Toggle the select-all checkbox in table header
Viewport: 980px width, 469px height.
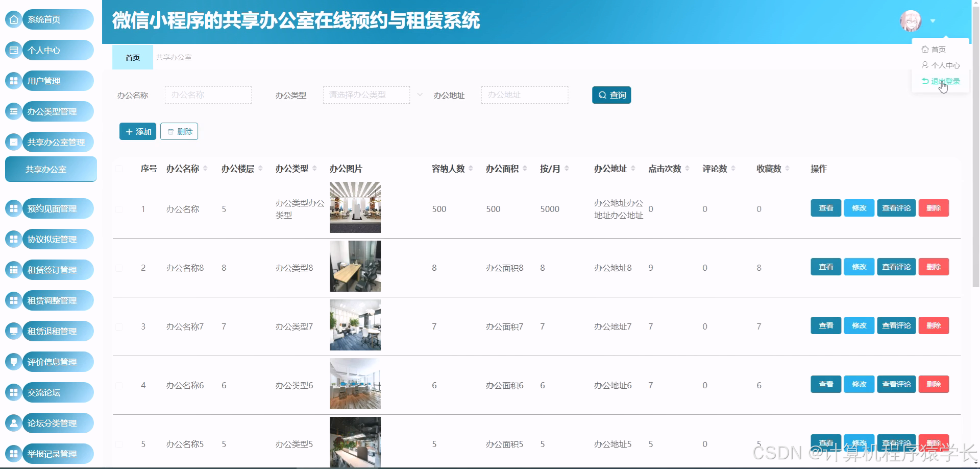(119, 169)
